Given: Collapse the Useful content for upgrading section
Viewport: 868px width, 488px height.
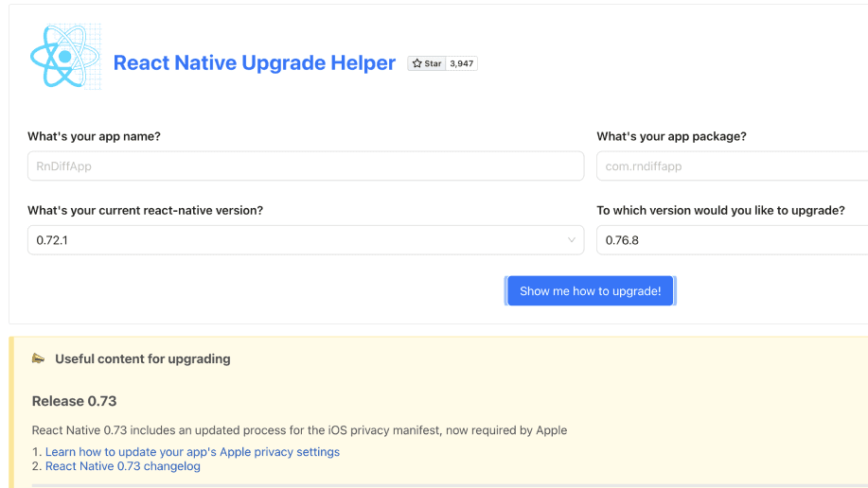Looking at the screenshot, I should 142,359.
